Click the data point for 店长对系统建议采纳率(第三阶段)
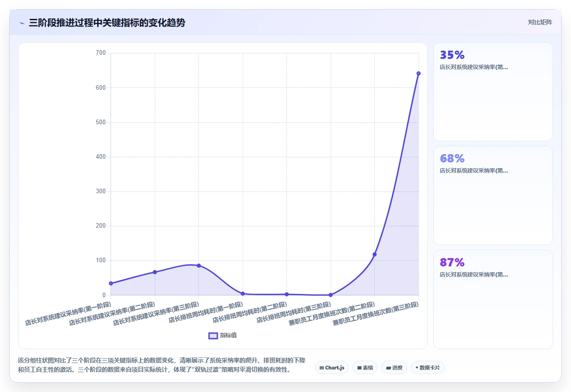Image resolution: width=571 pixels, height=392 pixels. pyautogui.click(x=198, y=265)
